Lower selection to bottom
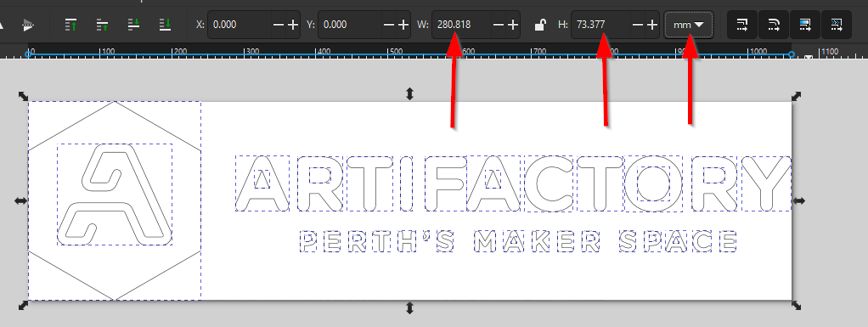Screen dimensions: 868x327 tap(166, 25)
